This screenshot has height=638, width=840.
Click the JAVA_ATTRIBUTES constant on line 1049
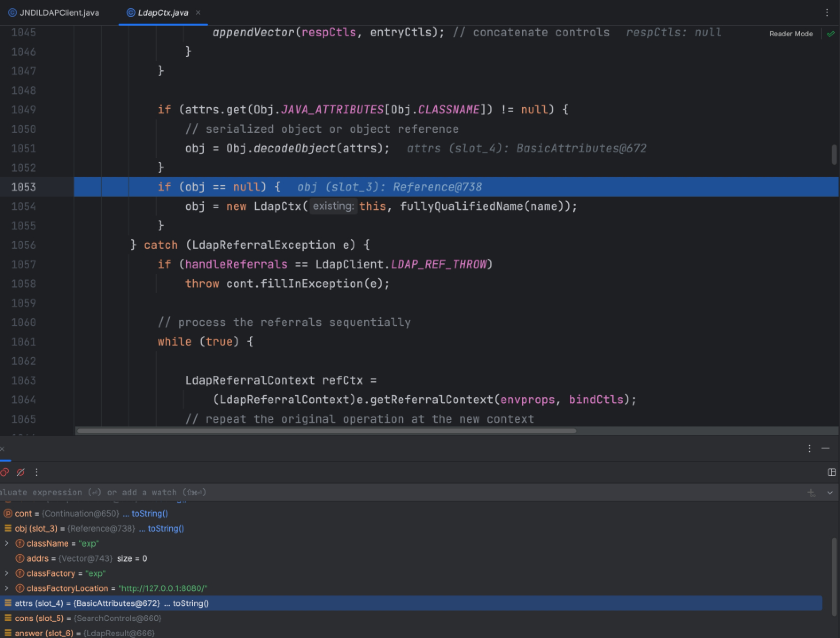(x=332, y=109)
